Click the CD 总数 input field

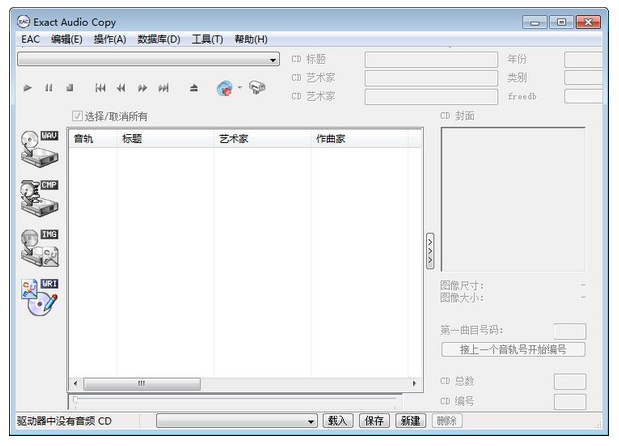point(570,382)
